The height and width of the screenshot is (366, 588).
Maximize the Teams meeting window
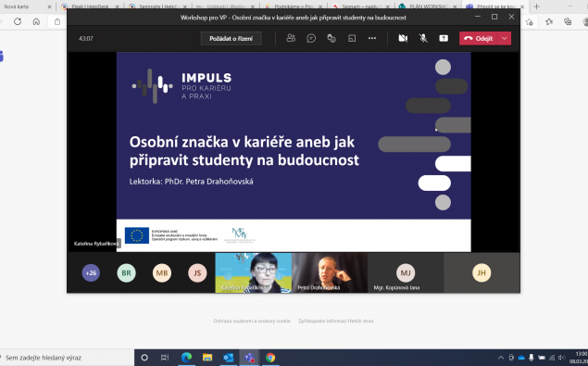pos(494,17)
